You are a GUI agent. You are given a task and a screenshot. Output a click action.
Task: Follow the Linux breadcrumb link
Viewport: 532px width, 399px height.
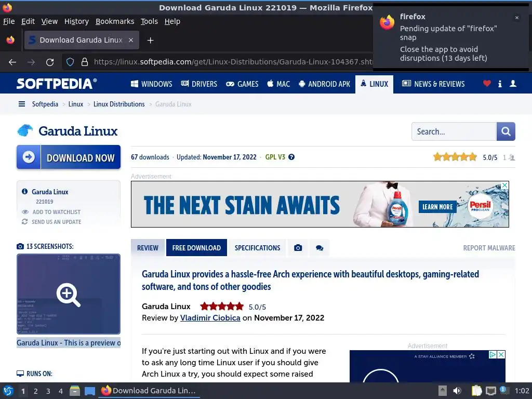[76, 104]
